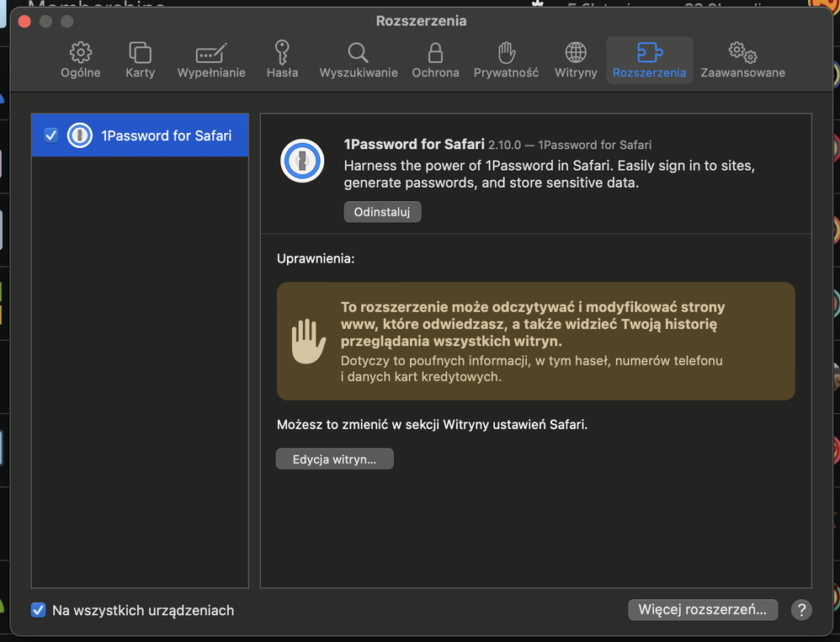Viewport: 840px width, 642px height.
Task: Click the yellow permissions warning box
Action: (535, 341)
